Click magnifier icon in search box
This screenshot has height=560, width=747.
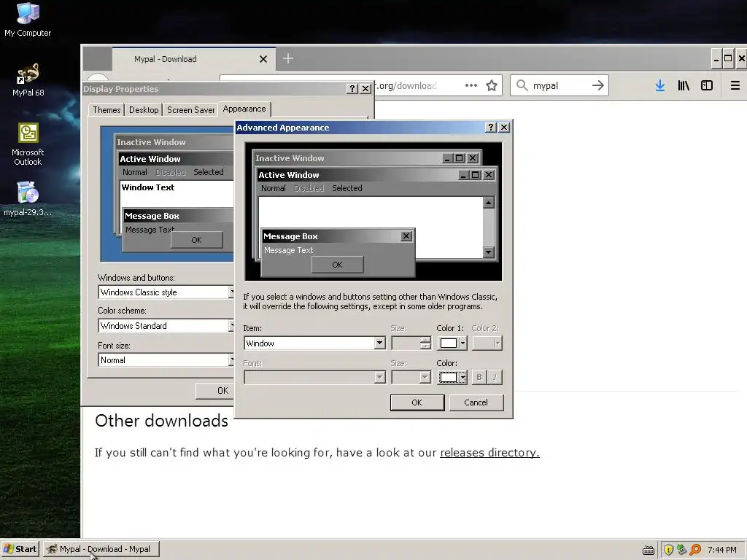click(522, 86)
